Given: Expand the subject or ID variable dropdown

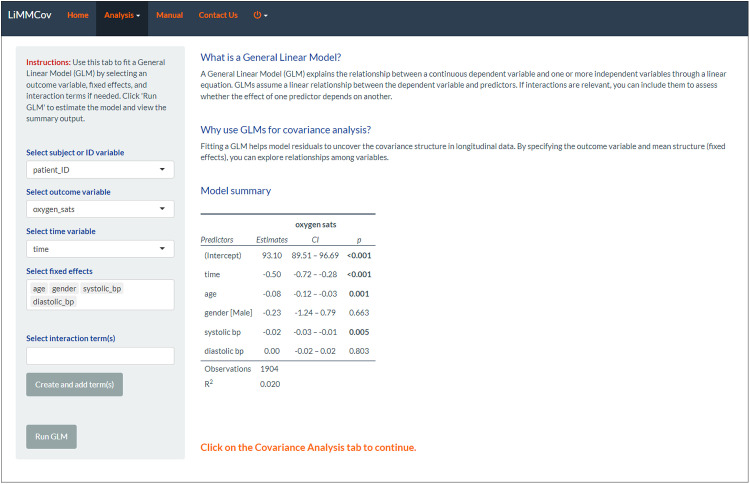Looking at the screenshot, I should click(x=100, y=170).
